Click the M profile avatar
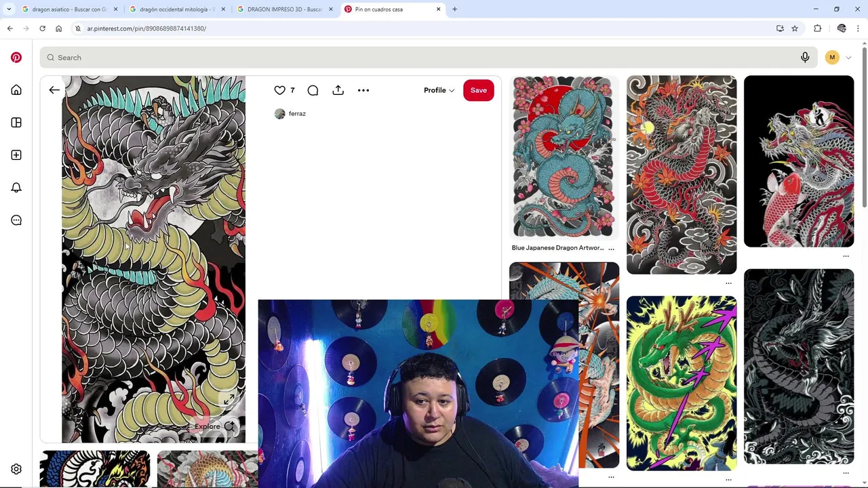Viewport: 868px width, 488px height. point(832,58)
